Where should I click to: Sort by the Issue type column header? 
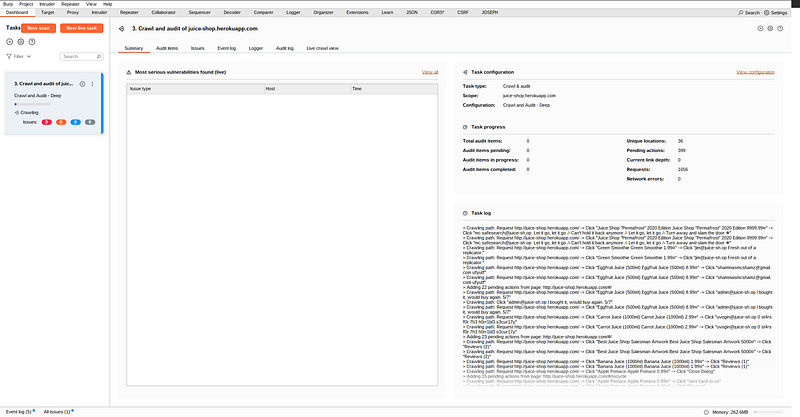point(195,89)
